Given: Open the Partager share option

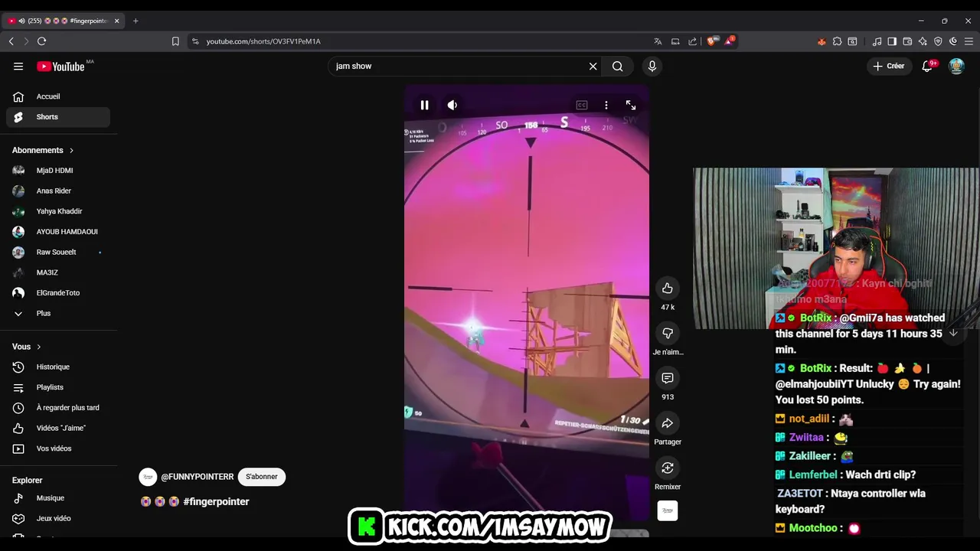Looking at the screenshot, I should 668,423.
